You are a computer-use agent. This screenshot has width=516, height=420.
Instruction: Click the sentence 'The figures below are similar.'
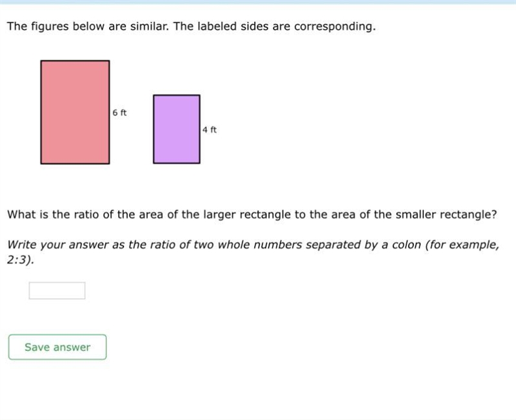(88, 26)
